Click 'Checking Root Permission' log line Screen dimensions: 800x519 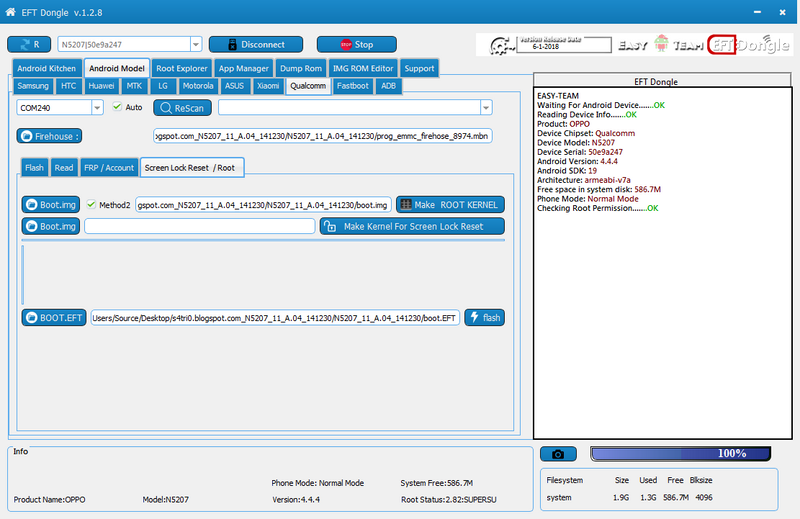coord(597,208)
